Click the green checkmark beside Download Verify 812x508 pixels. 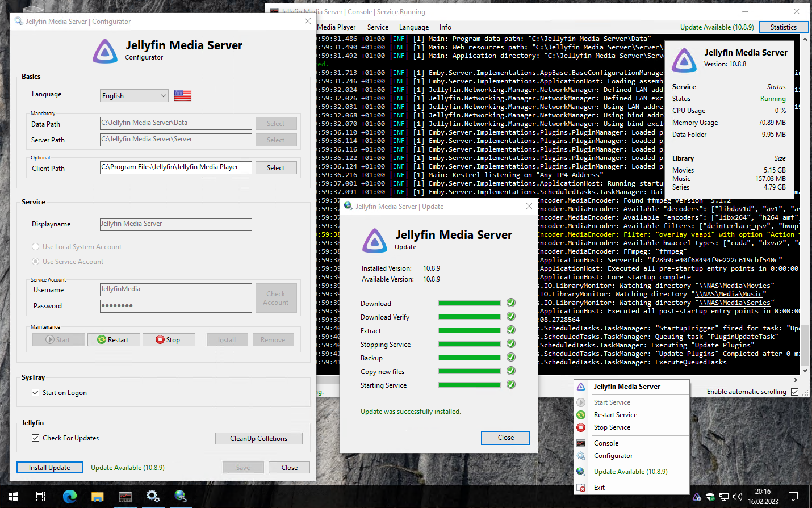511,317
